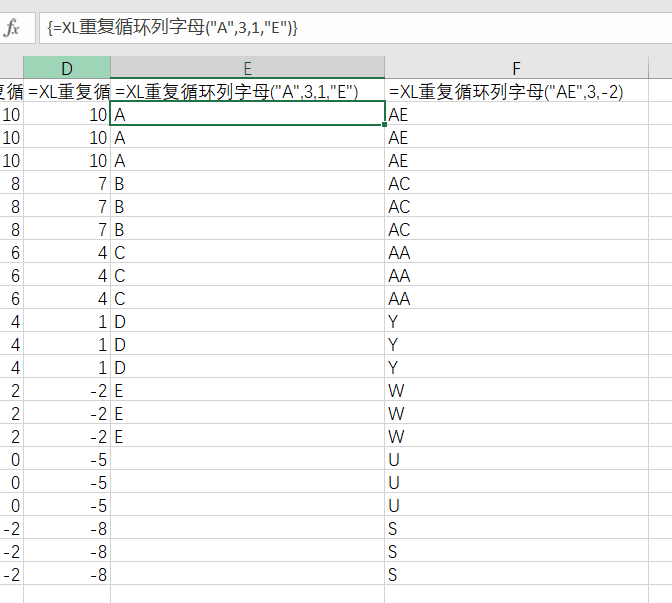Select the last 4 cell in column D
The image size is (672, 603).
pyautogui.click(x=67, y=298)
